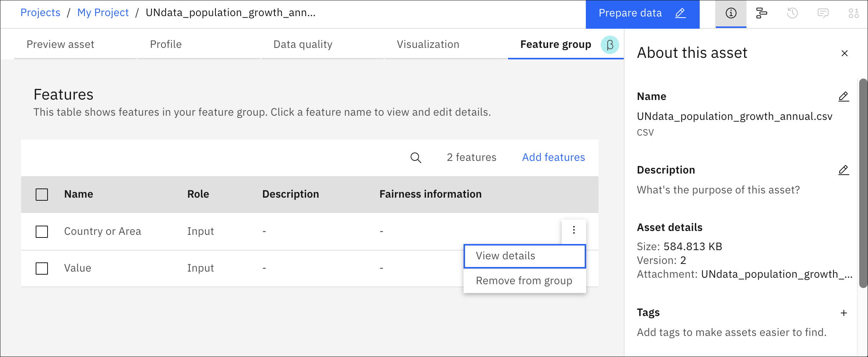Choose Remove from group menu option
Screen dimensions: 868x357
click(524, 281)
